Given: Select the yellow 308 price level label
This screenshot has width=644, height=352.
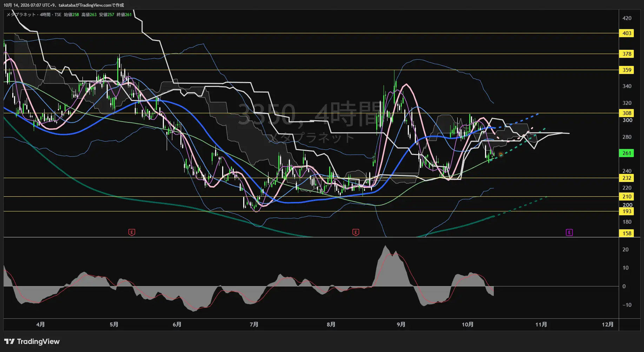Looking at the screenshot, I should click(x=627, y=113).
